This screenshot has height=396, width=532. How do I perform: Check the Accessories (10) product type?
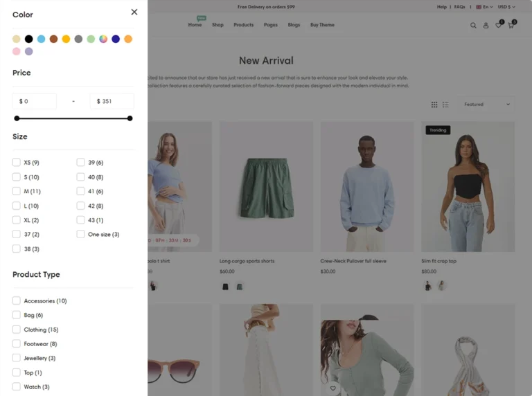pyautogui.click(x=17, y=300)
